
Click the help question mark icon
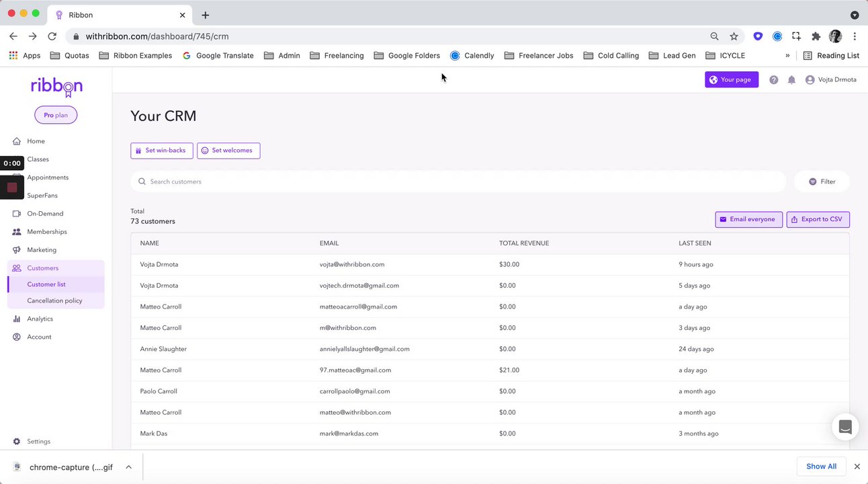point(774,80)
